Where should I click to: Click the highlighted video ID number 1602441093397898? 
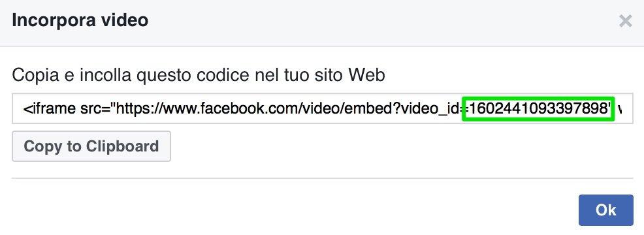pos(538,108)
